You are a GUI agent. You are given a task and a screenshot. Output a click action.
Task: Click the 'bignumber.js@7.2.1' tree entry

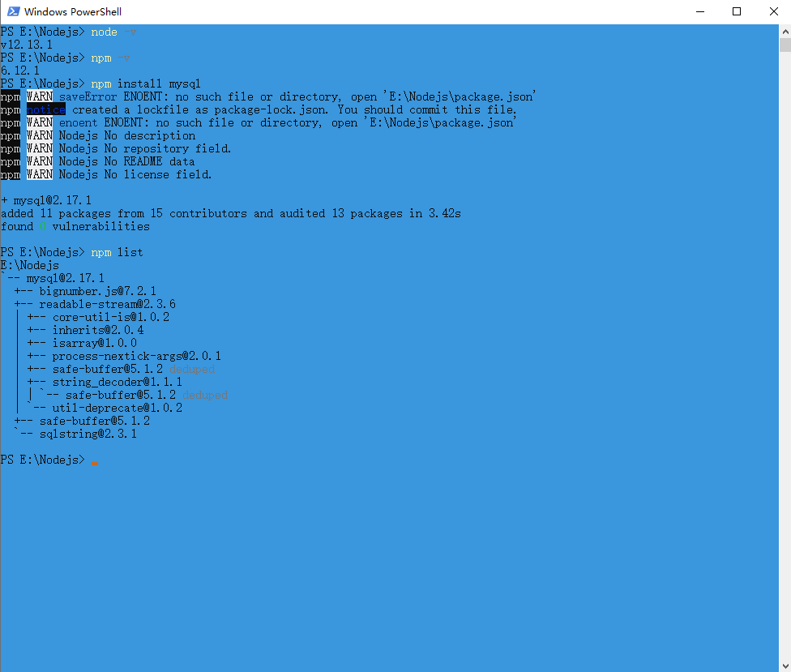98,291
